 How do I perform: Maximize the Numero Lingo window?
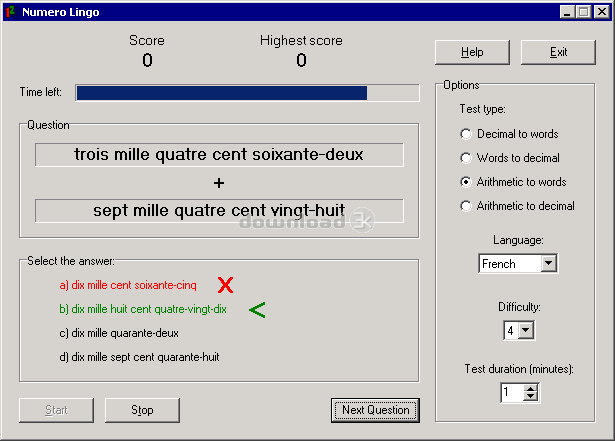[x=583, y=11]
